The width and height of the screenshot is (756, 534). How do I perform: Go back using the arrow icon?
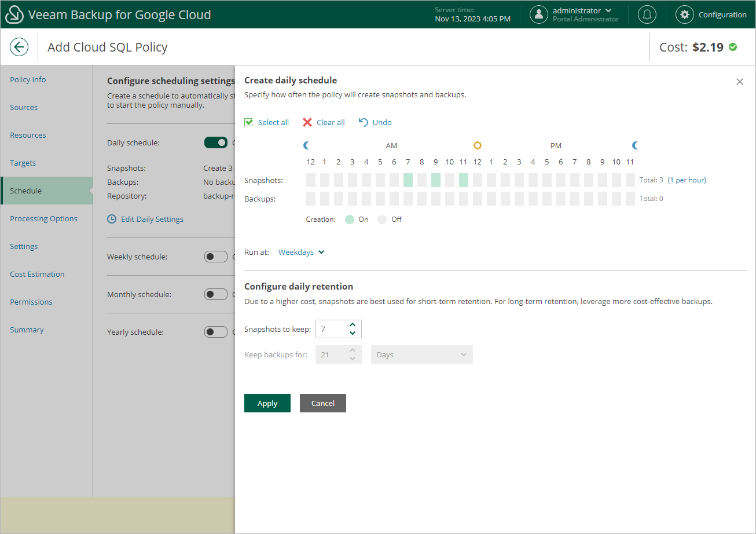point(19,47)
